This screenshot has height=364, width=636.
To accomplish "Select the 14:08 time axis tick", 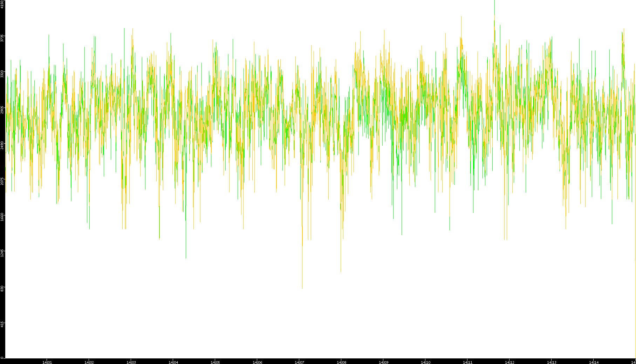I will click(x=341, y=362).
